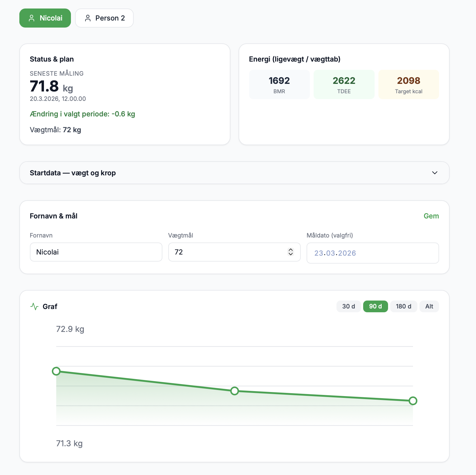476x475 pixels.
Task: Click the user icon on Nicolai tab
Action: [x=32, y=18]
